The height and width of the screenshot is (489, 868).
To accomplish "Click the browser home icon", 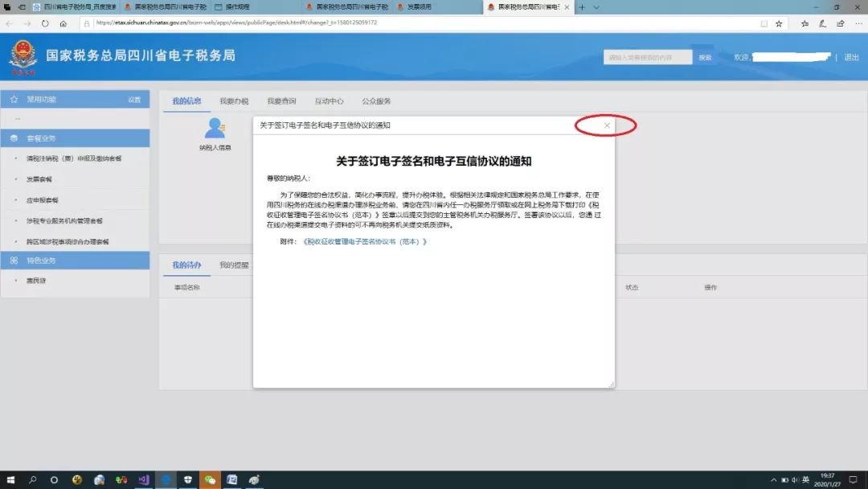I will [x=64, y=23].
